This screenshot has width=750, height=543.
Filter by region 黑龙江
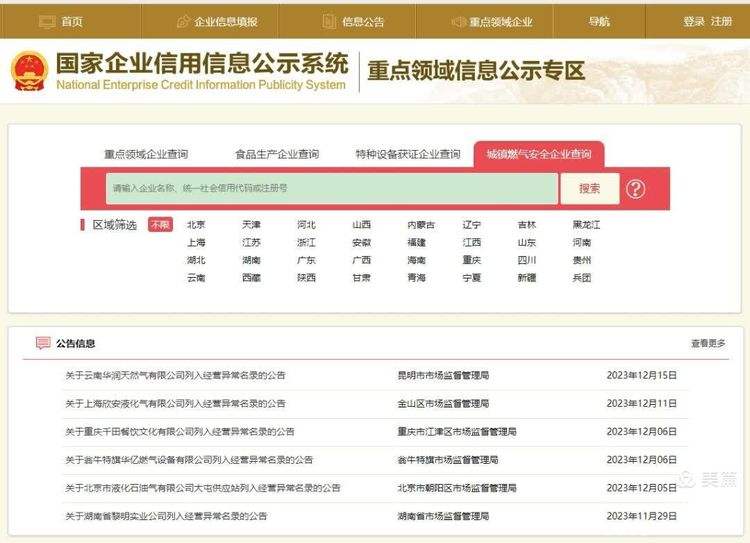(586, 224)
